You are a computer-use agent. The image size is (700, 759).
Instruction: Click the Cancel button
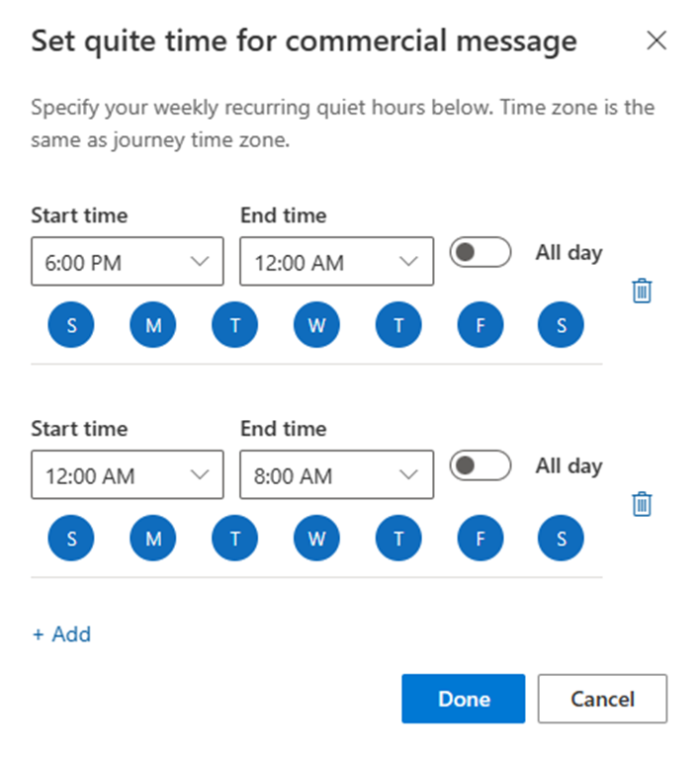point(602,699)
